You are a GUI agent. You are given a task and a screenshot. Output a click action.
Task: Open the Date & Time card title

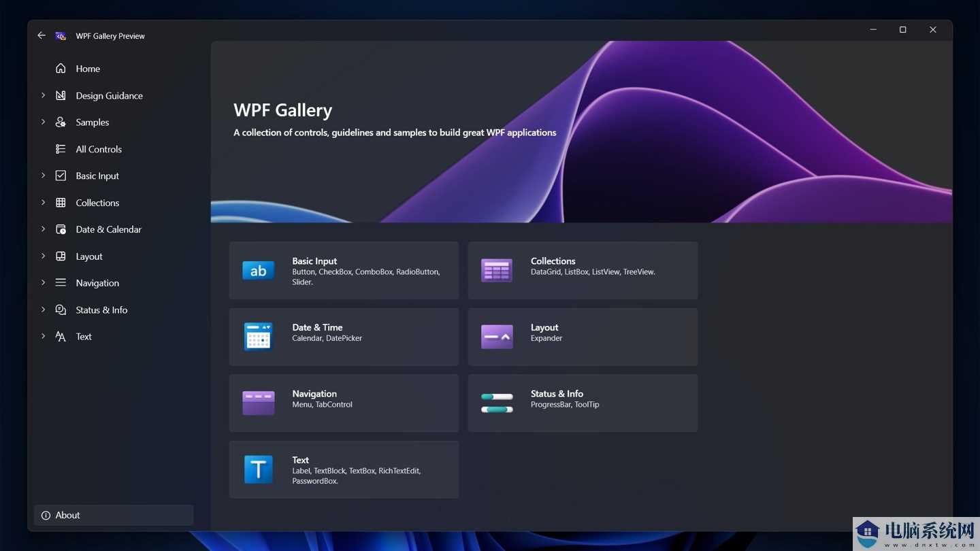point(317,327)
